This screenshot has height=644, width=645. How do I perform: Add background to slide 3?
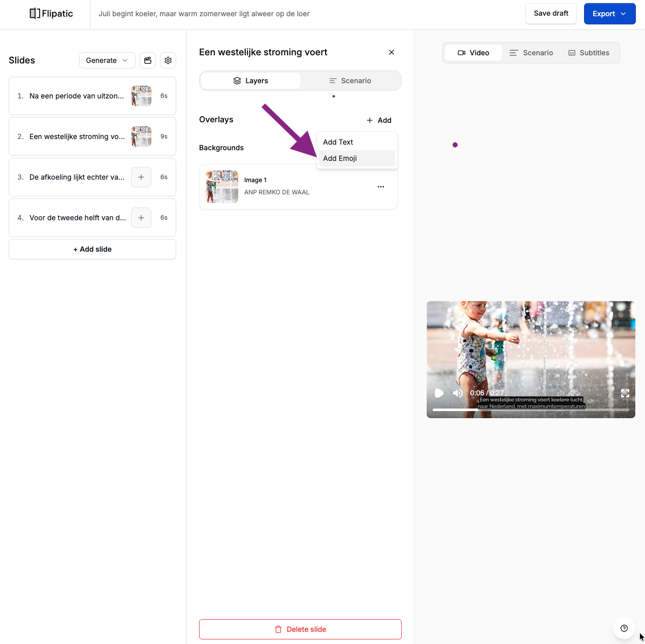pyautogui.click(x=141, y=177)
